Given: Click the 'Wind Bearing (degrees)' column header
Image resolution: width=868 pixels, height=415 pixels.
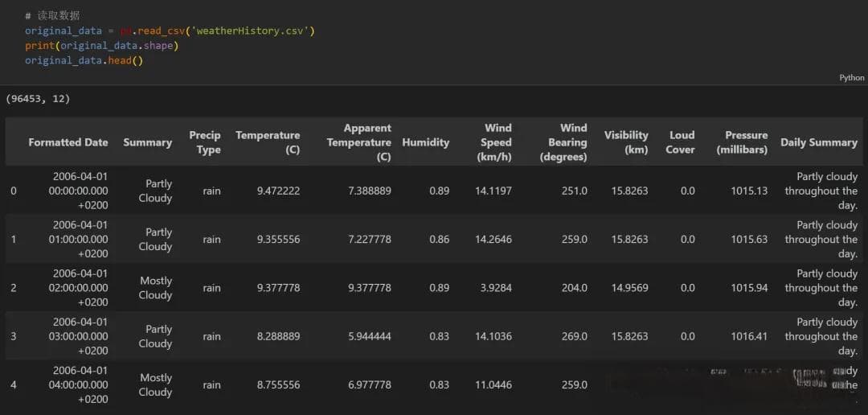Looking at the screenshot, I should point(563,142).
